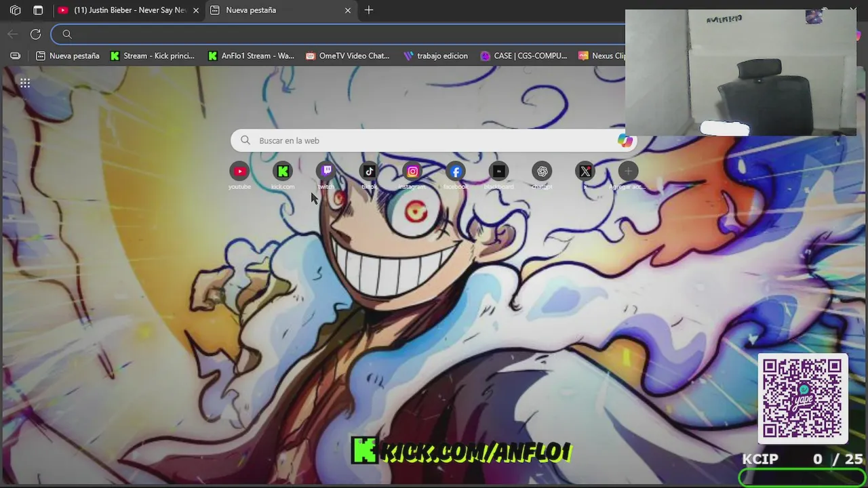Viewport: 868px width, 488px height.
Task: Switch to Justin Bieber YouTube tab
Action: click(x=128, y=10)
